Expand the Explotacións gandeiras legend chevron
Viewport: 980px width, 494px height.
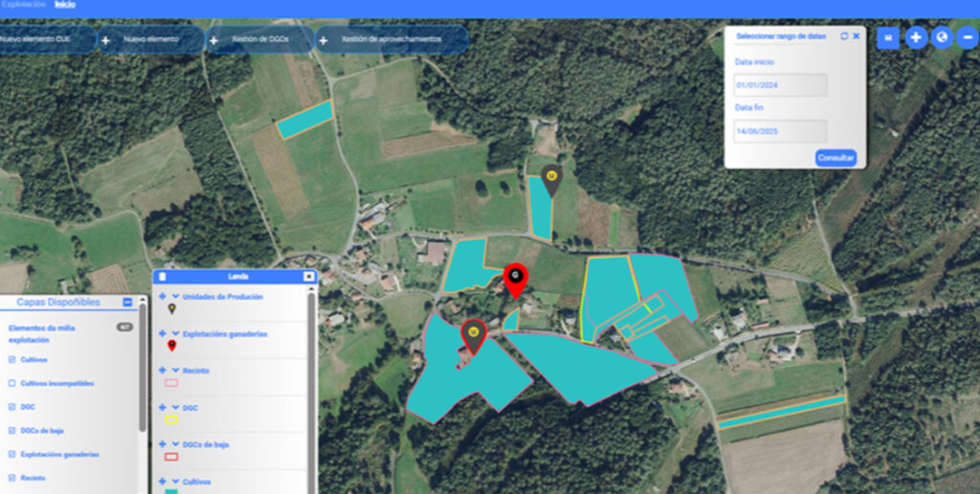(x=175, y=333)
